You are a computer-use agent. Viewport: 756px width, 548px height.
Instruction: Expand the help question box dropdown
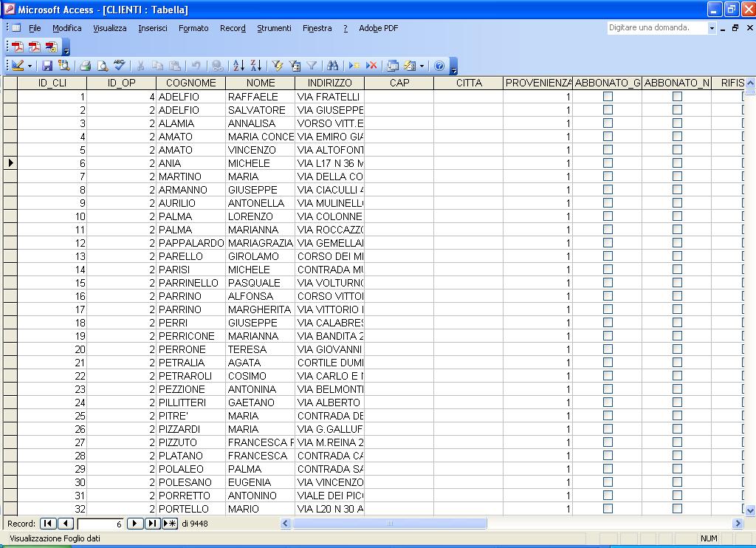tap(712, 28)
